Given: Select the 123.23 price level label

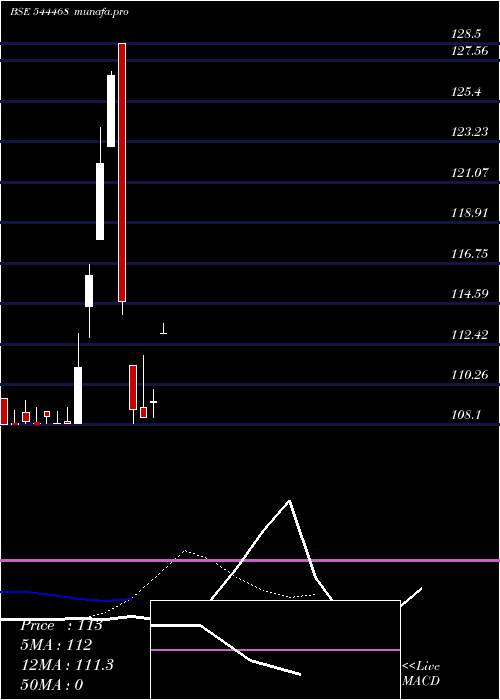Looking at the screenshot, I should pos(470,132).
